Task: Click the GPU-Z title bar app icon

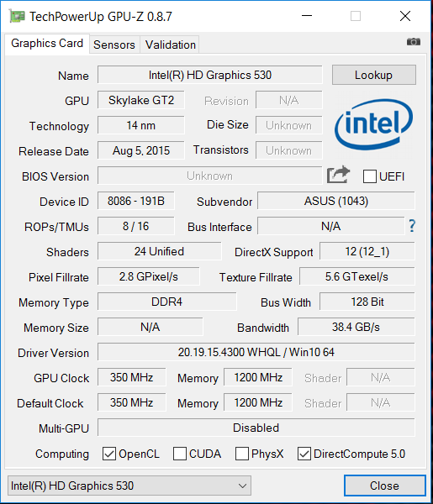Action: coord(17,16)
